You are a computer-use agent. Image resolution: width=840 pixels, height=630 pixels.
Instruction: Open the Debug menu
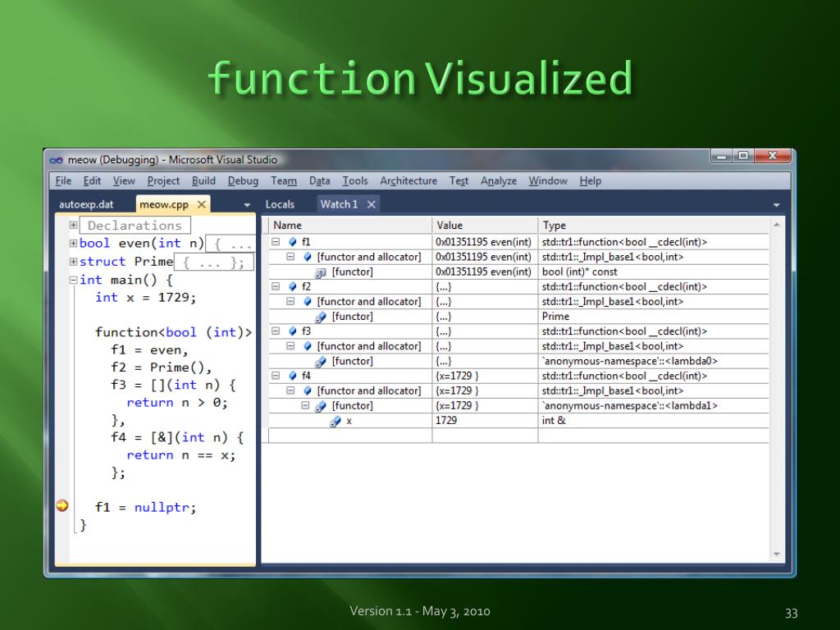243,181
